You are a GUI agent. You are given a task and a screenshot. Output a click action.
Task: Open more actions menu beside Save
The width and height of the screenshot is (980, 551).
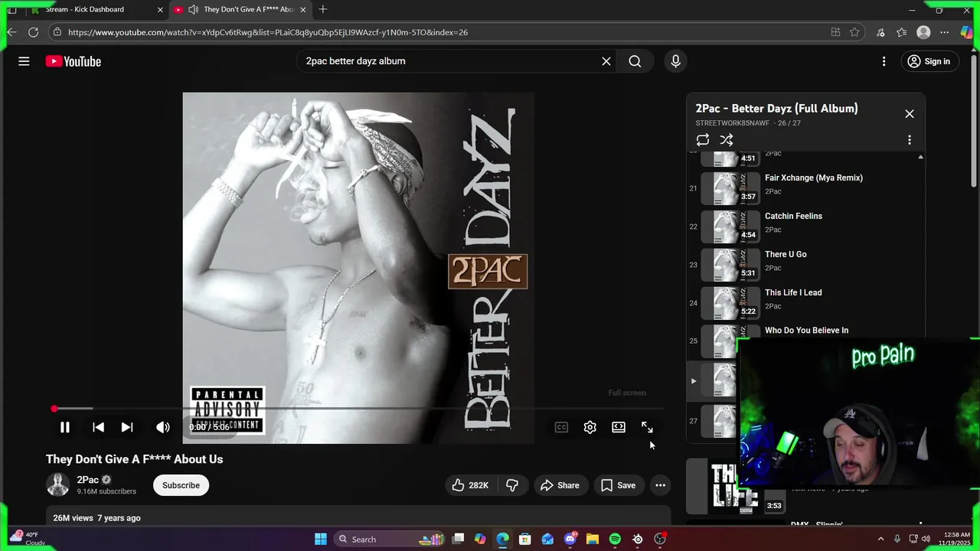point(660,485)
